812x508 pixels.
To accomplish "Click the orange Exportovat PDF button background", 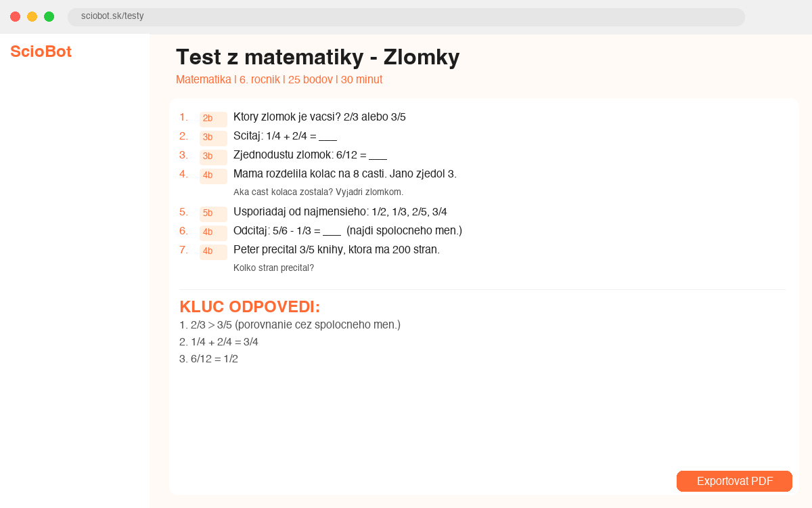I will pyautogui.click(x=734, y=481).
